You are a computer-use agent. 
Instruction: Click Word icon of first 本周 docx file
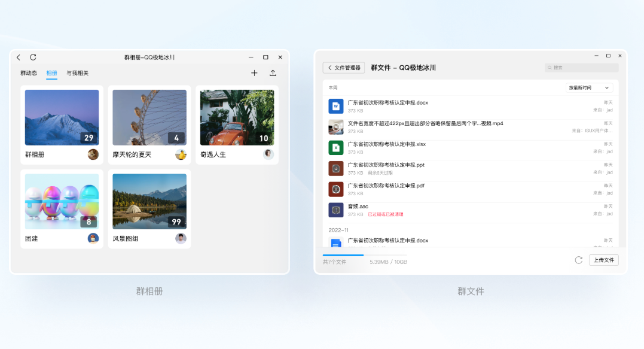[x=336, y=106]
